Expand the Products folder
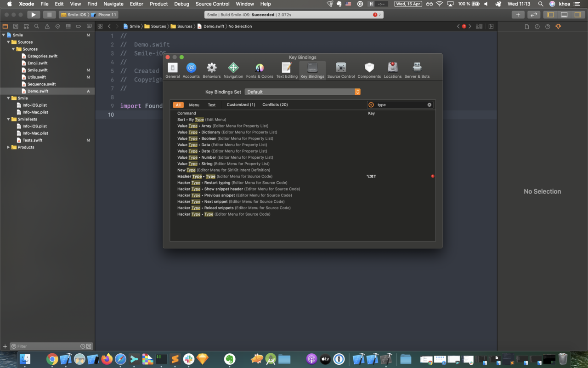The image size is (588, 368). point(7,147)
